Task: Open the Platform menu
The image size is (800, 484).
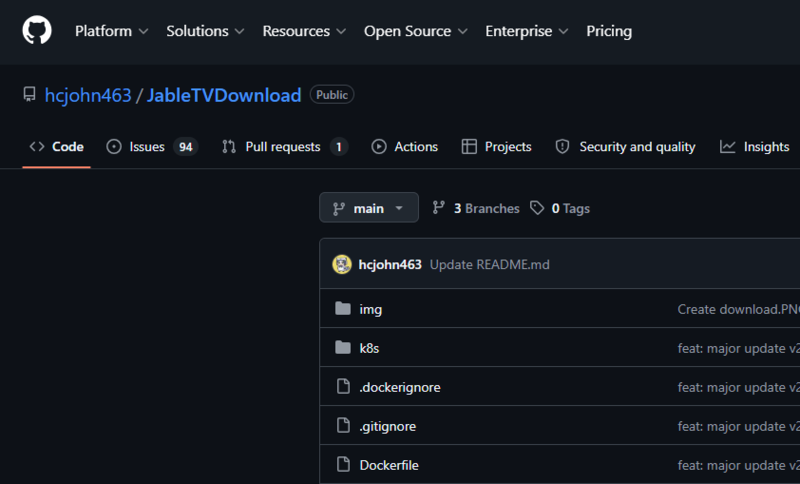Action: tap(111, 31)
